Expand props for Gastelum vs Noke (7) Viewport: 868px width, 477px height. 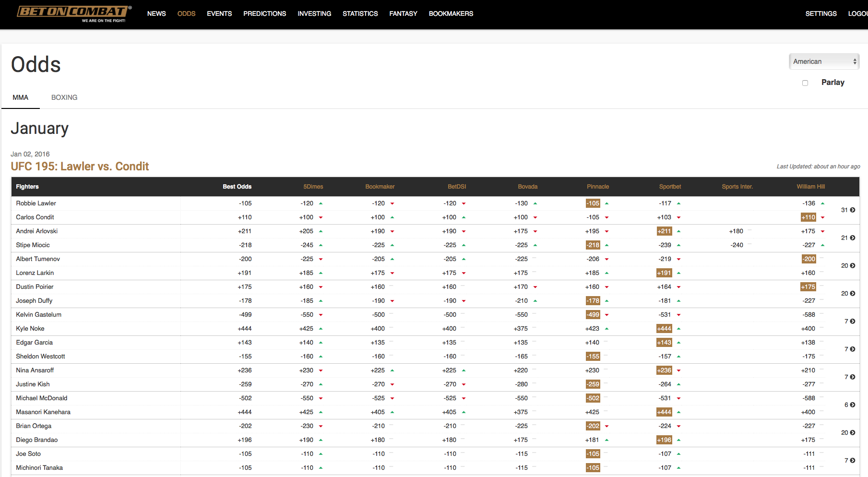coord(850,322)
